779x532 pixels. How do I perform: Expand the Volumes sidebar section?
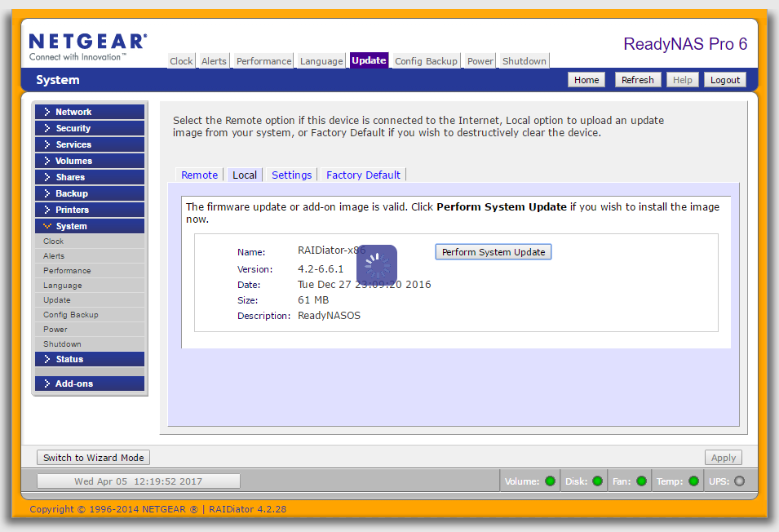(90, 161)
